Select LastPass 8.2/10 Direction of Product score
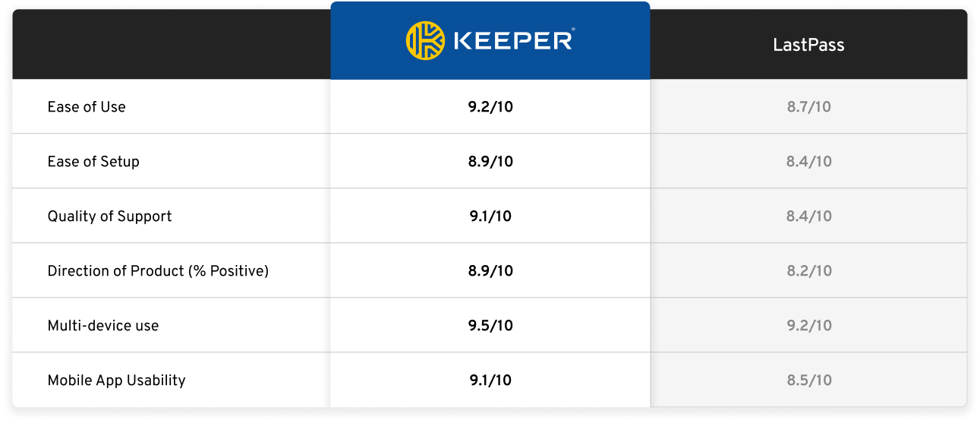The image size is (980, 423). (808, 271)
